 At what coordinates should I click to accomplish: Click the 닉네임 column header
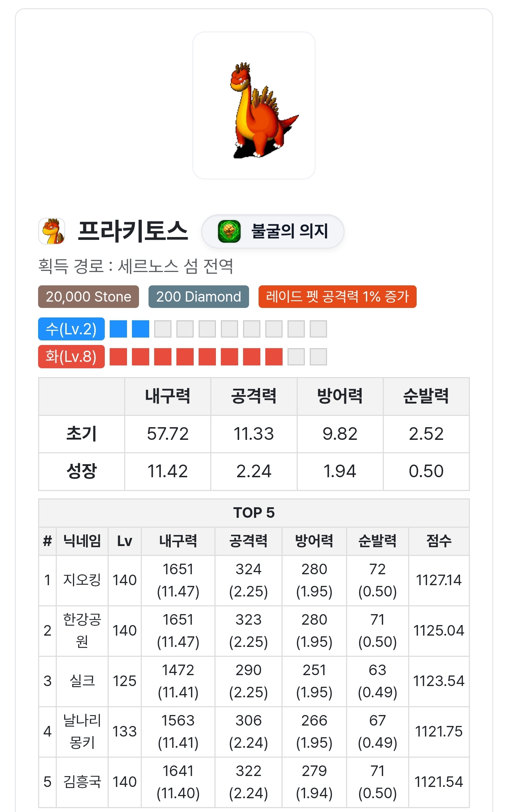[x=82, y=541]
